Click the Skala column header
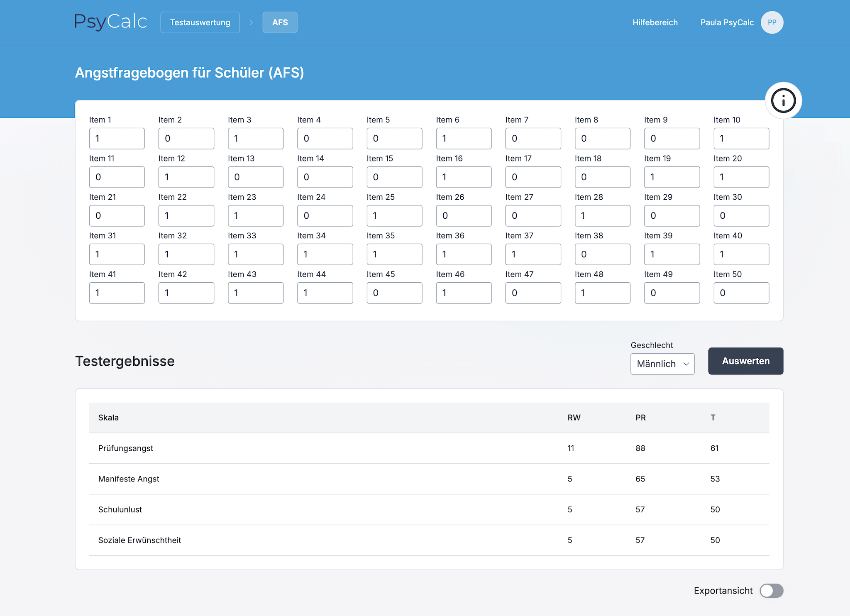The height and width of the screenshot is (616, 850). [x=108, y=418]
